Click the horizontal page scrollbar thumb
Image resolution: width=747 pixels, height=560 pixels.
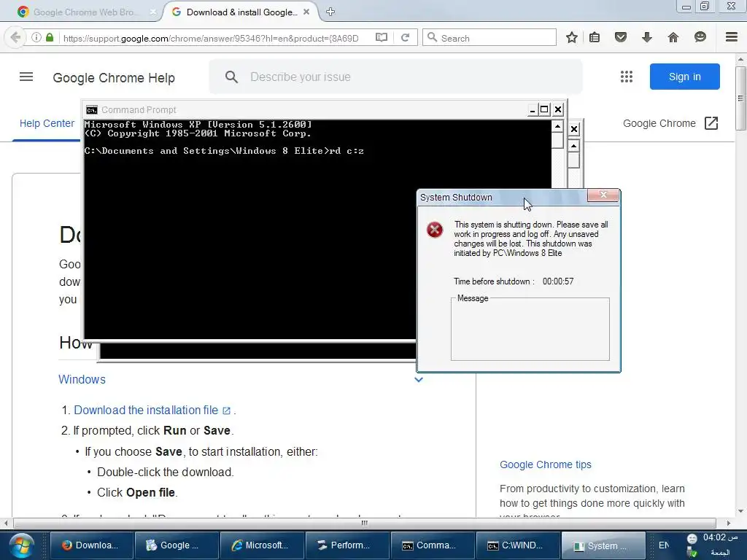(x=365, y=523)
